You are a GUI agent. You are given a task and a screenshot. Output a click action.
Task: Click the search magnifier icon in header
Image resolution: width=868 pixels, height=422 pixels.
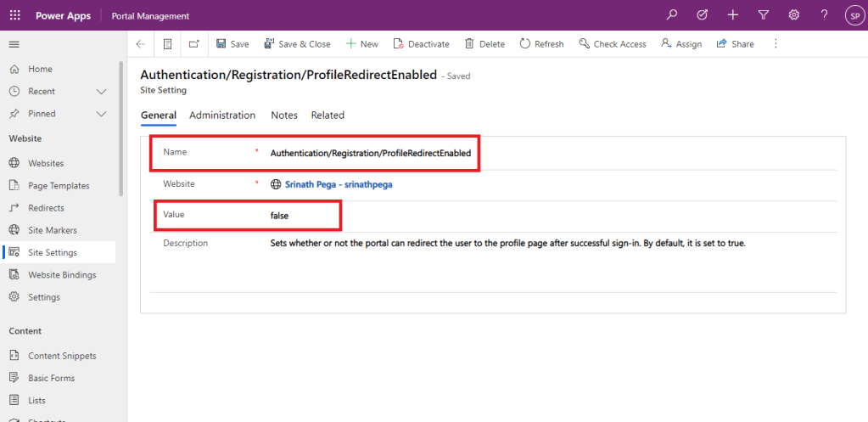(672, 15)
